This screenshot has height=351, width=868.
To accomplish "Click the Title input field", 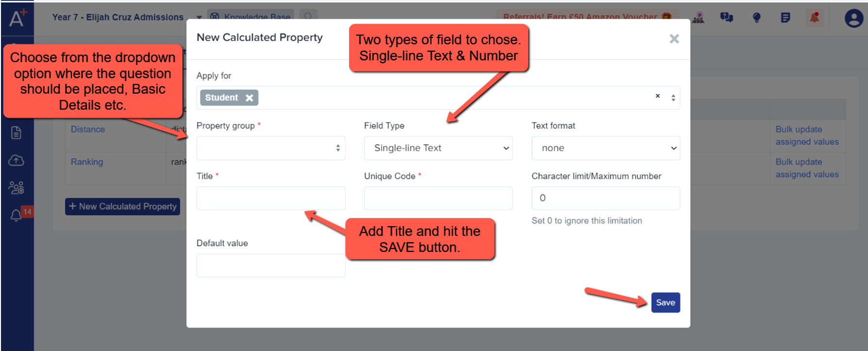I will click(x=271, y=198).
